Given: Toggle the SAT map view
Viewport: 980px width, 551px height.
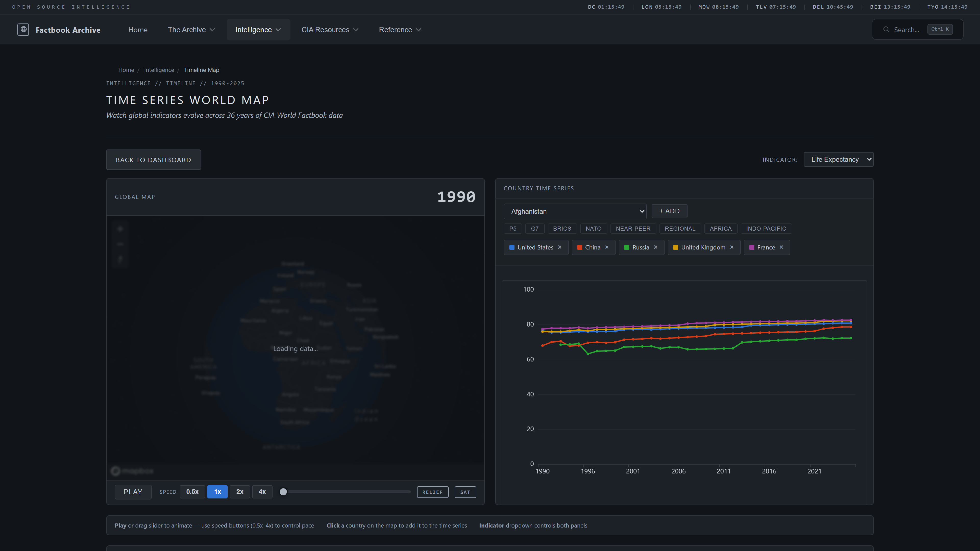Looking at the screenshot, I should 465,492.
